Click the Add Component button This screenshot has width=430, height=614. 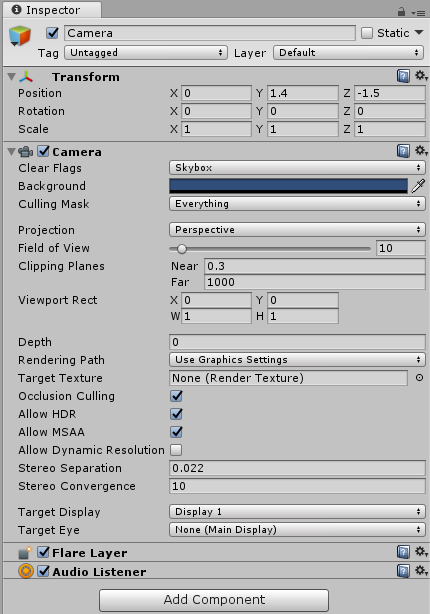[x=214, y=600]
